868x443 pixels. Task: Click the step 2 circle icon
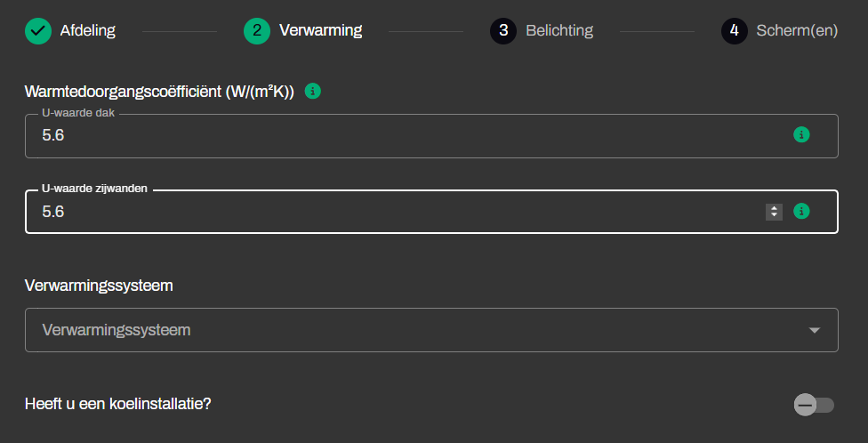[256, 31]
